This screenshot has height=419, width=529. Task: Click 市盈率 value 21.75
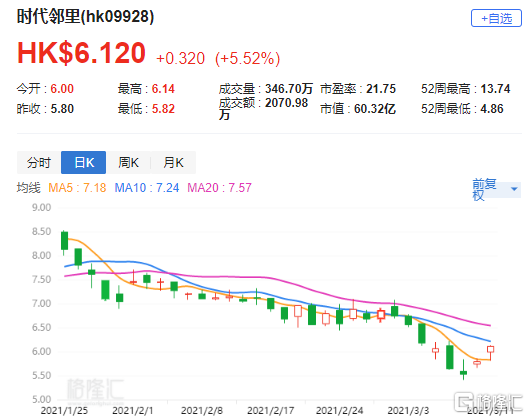coord(381,89)
